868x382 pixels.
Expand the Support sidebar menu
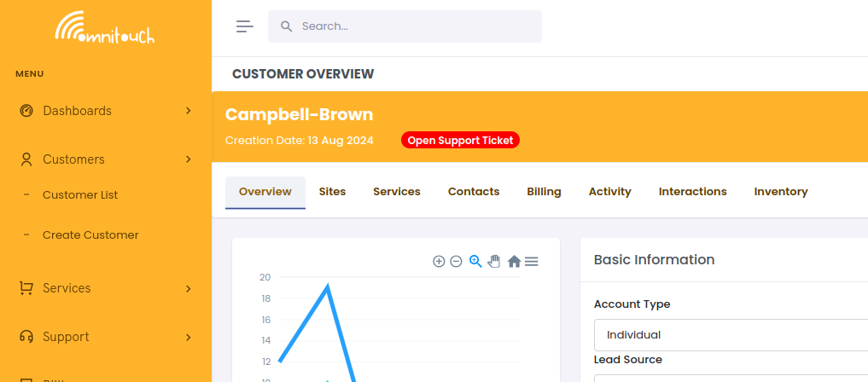click(105, 337)
